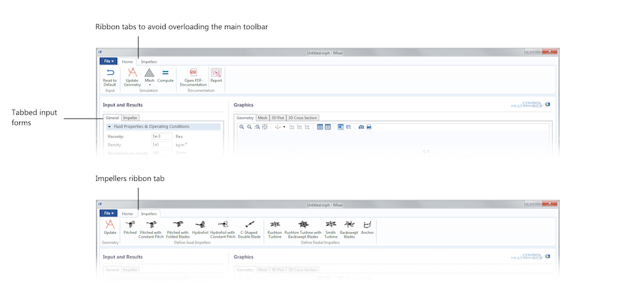Screen dimensions: 644x306
Task: Open the Geometry graphics tab
Action: point(245,118)
